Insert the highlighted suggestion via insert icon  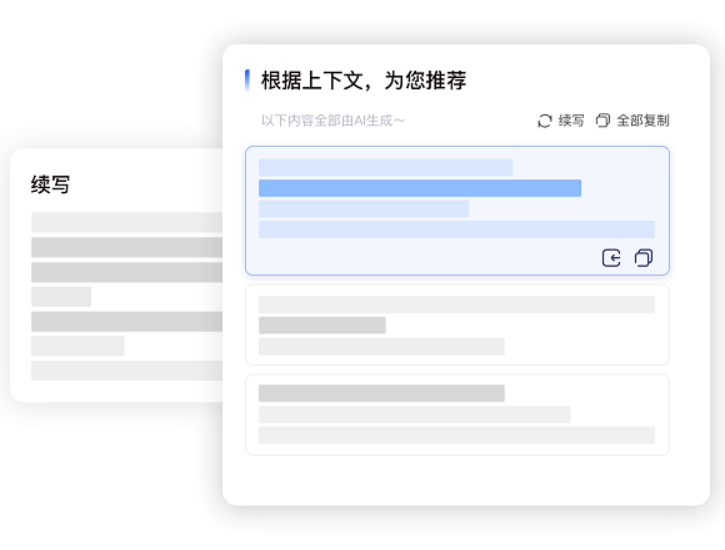611,258
